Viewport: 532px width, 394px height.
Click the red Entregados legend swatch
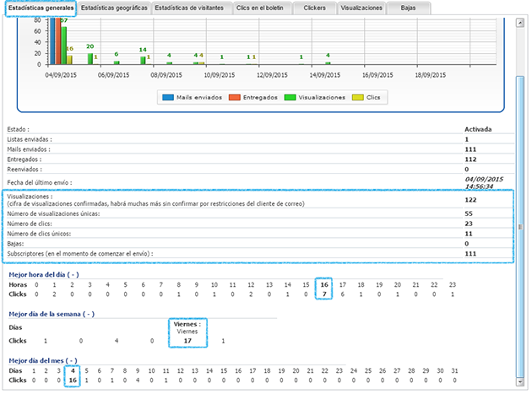click(235, 98)
